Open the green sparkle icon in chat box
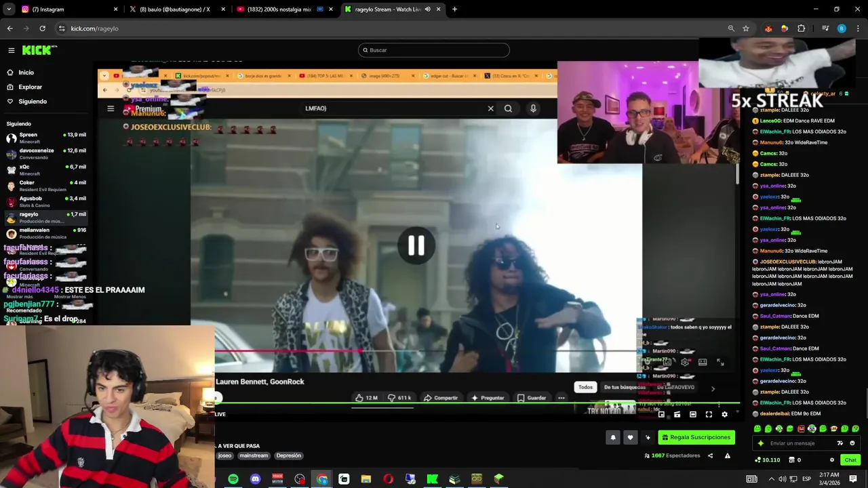The width and height of the screenshot is (868, 488). (x=760, y=443)
